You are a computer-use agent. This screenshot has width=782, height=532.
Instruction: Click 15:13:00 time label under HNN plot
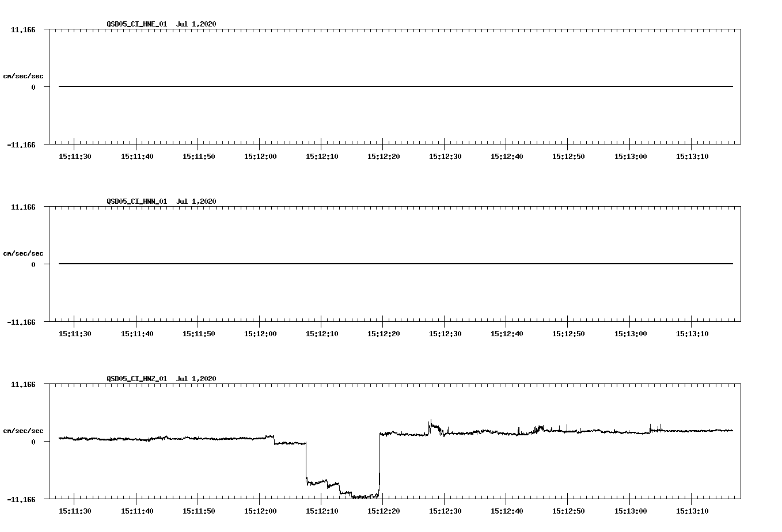[631, 334]
